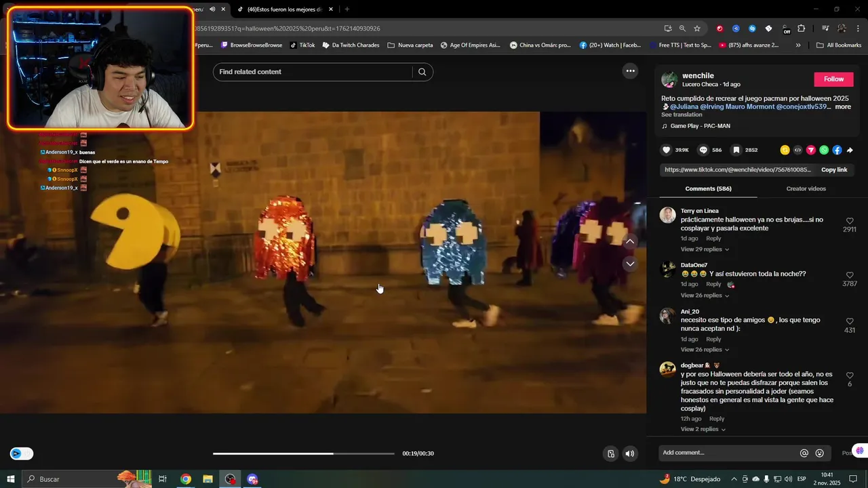Viewport: 868px width, 488px height.
Task: Switch to the Comments (586) tab
Action: pyautogui.click(x=708, y=188)
